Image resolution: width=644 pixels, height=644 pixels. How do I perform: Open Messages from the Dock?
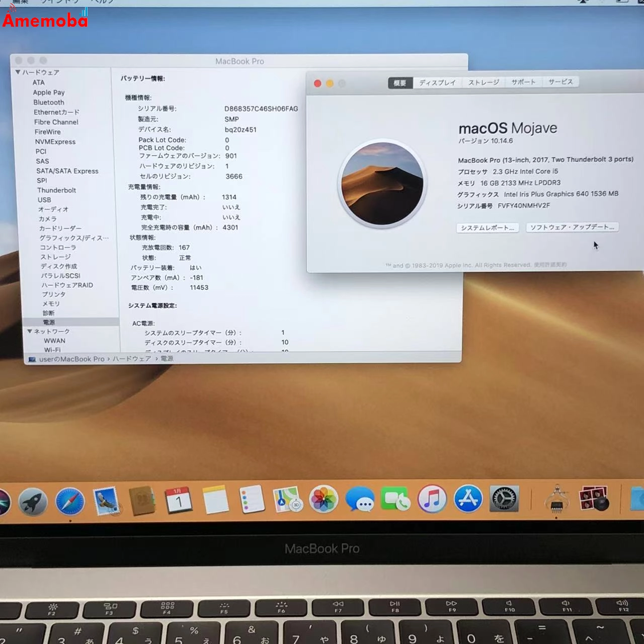360,501
